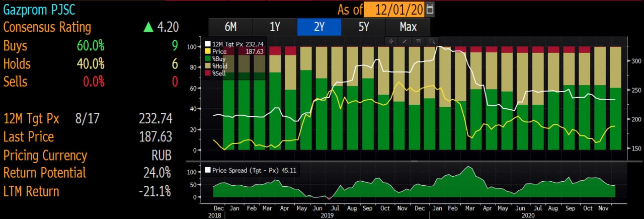Switch chart range to Max
644x219 pixels.
tap(408, 27)
